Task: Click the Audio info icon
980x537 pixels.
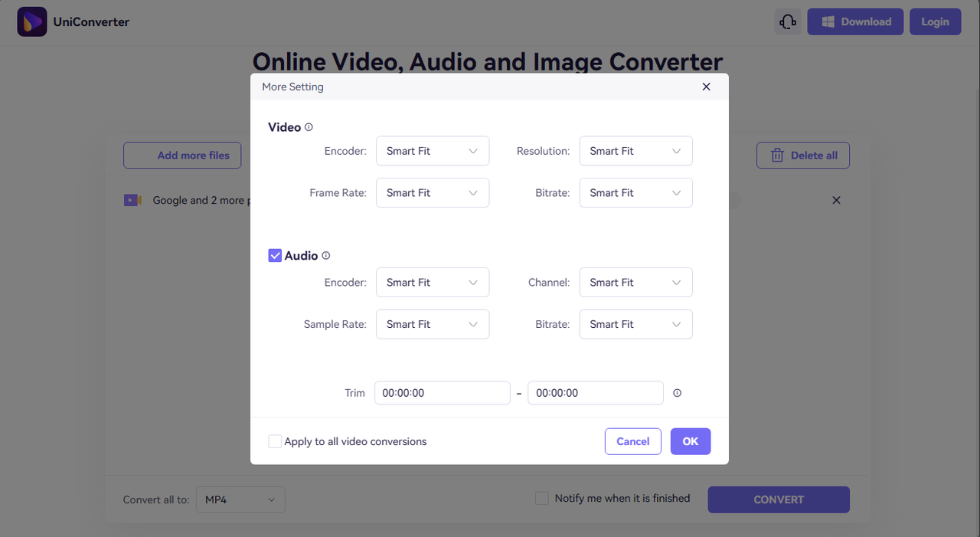Action: 325,256
